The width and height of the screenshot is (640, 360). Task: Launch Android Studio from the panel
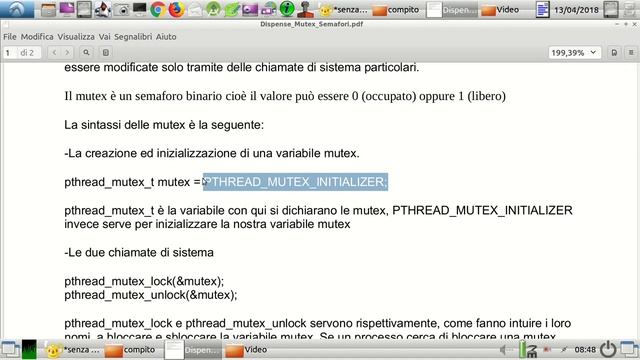pyautogui.click(x=213, y=9)
